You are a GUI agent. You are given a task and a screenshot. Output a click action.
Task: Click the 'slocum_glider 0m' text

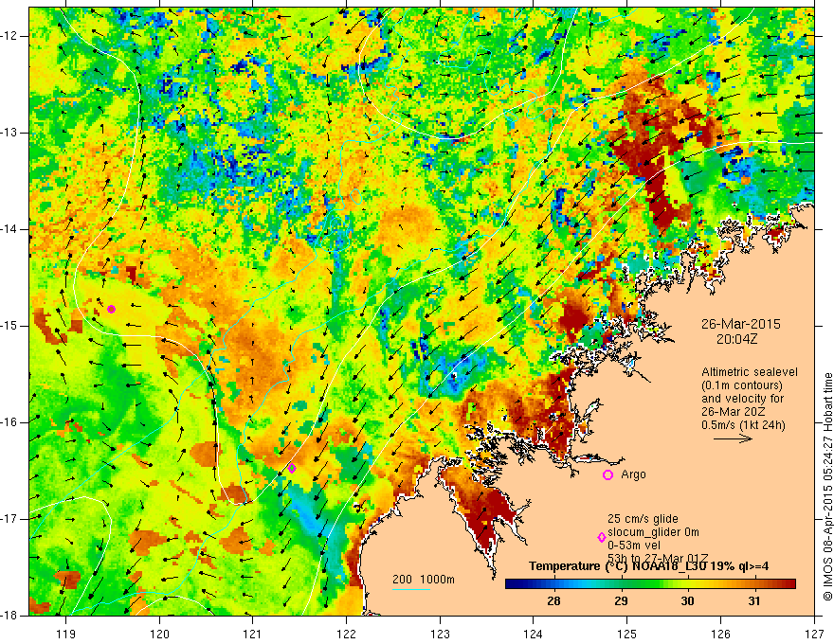coord(654,532)
